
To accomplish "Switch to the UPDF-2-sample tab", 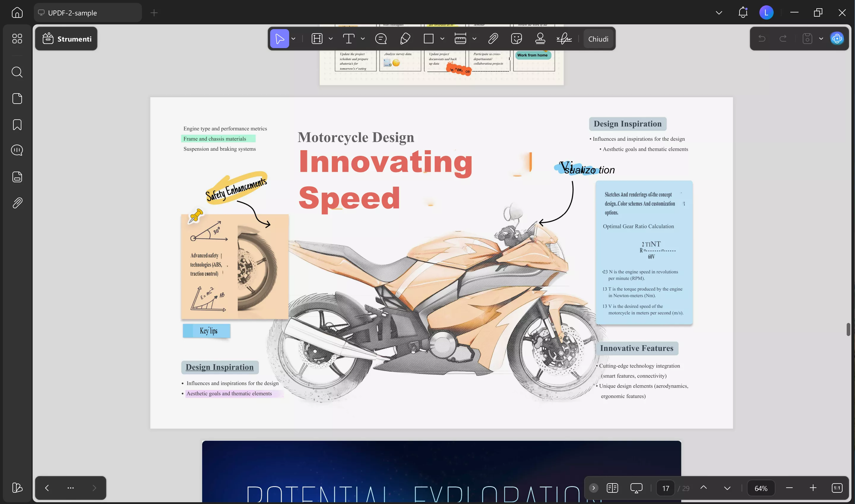I will [88, 12].
